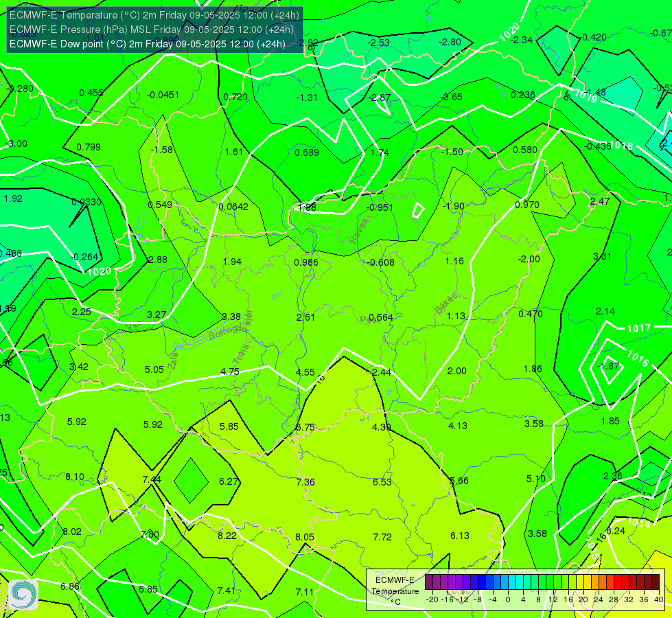This screenshot has height=618, width=672.
Task: Click the dew point value 2.14
Action: (x=605, y=311)
